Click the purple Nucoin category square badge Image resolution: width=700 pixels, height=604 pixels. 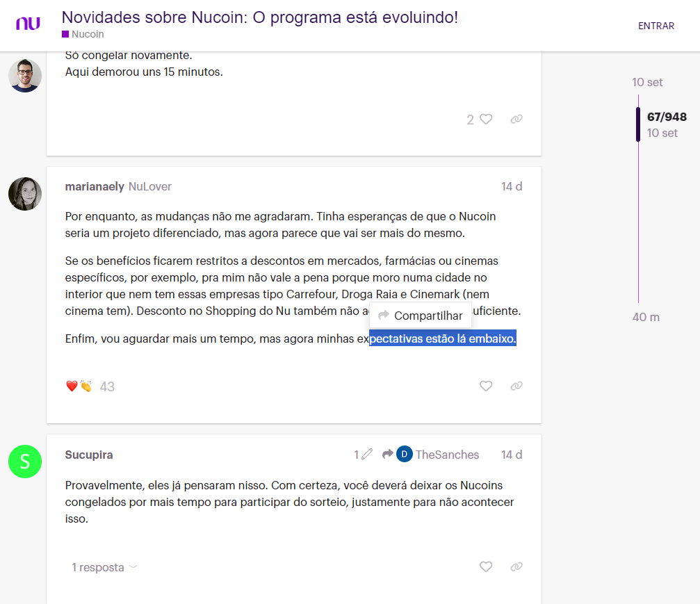pos(65,34)
